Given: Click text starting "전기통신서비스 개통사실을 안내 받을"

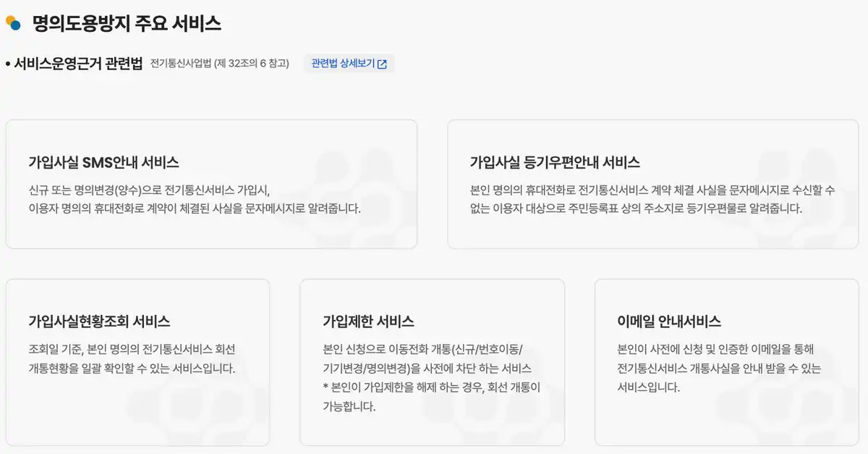Looking at the screenshot, I should coord(719,368).
